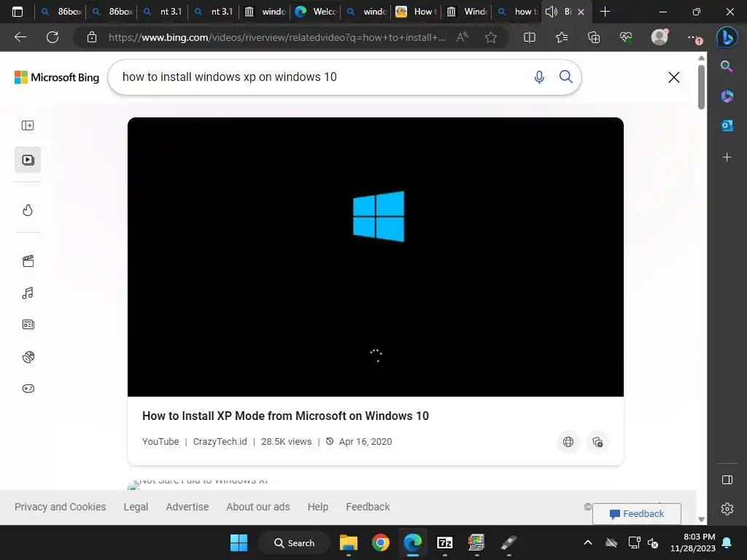
Task: Open the Help footer link
Action: point(318,507)
